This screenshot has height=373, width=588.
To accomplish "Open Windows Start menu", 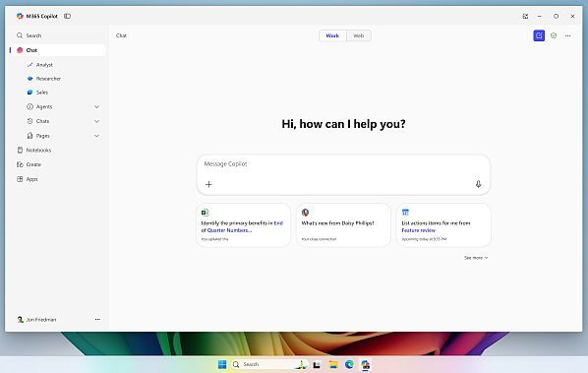I will pyautogui.click(x=222, y=364).
